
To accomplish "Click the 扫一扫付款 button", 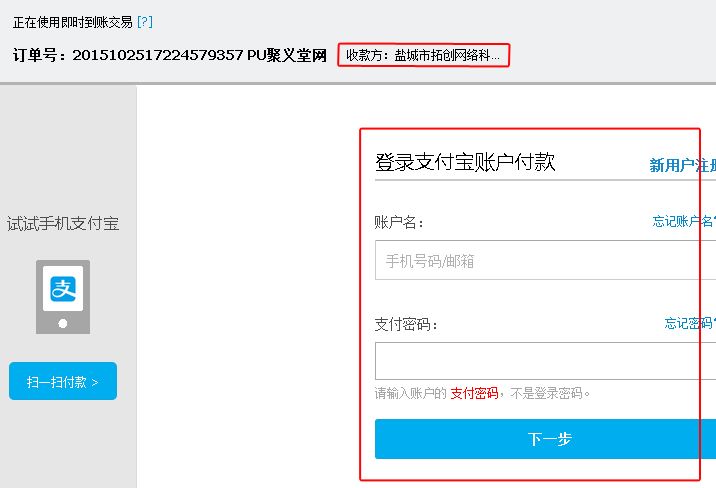I will tap(63, 381).
